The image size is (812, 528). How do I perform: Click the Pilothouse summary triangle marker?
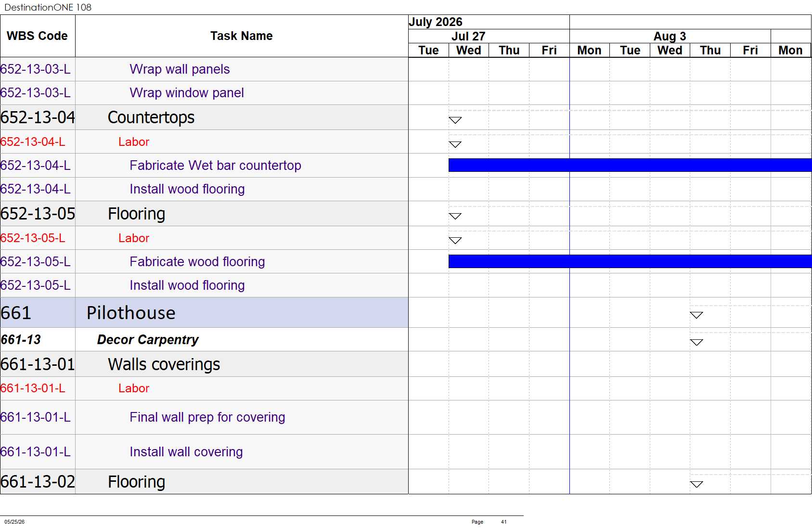point(696,315)
